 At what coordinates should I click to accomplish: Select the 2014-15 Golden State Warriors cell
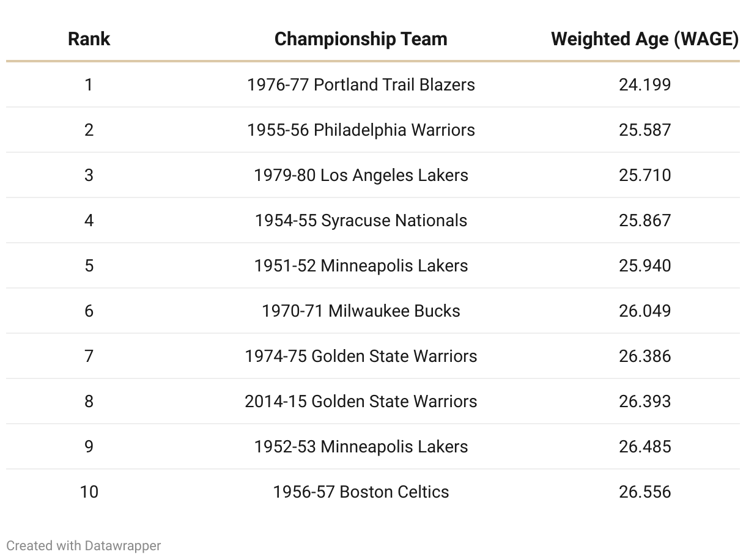point(361,401)
